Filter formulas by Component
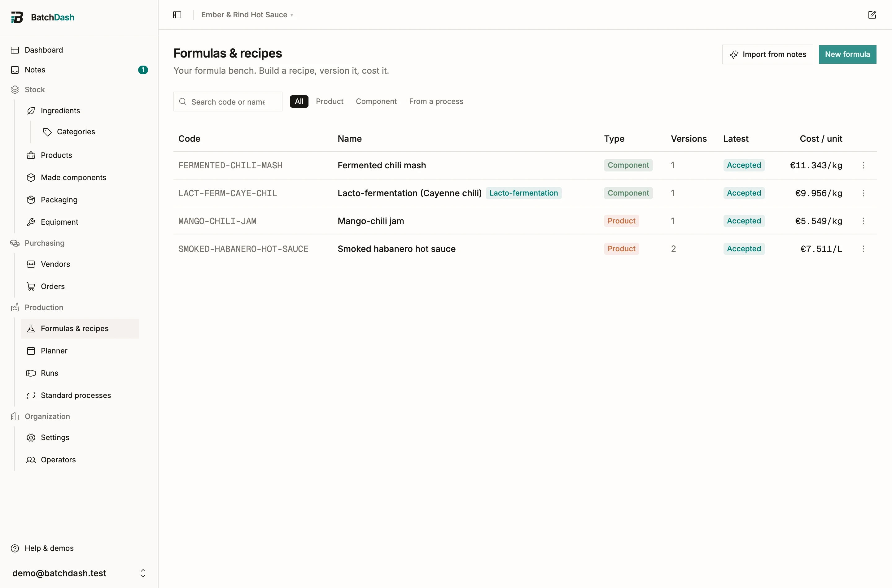 tap(376, 101)
